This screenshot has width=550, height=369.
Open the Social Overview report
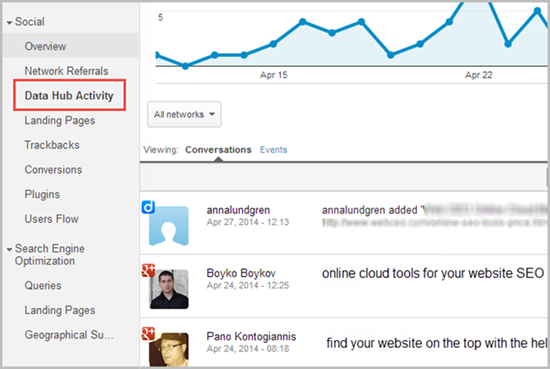45,46
